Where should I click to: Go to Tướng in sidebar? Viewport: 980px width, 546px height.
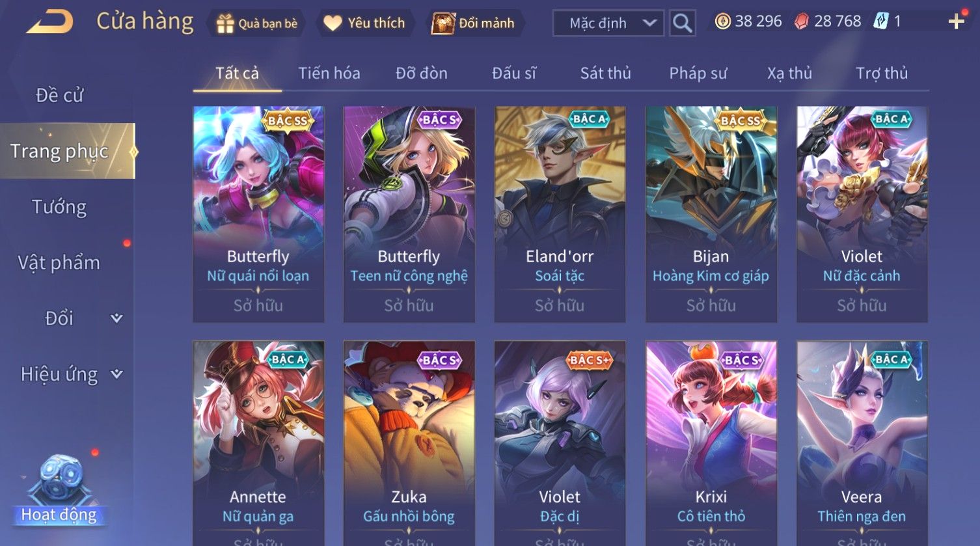point(59,207)
